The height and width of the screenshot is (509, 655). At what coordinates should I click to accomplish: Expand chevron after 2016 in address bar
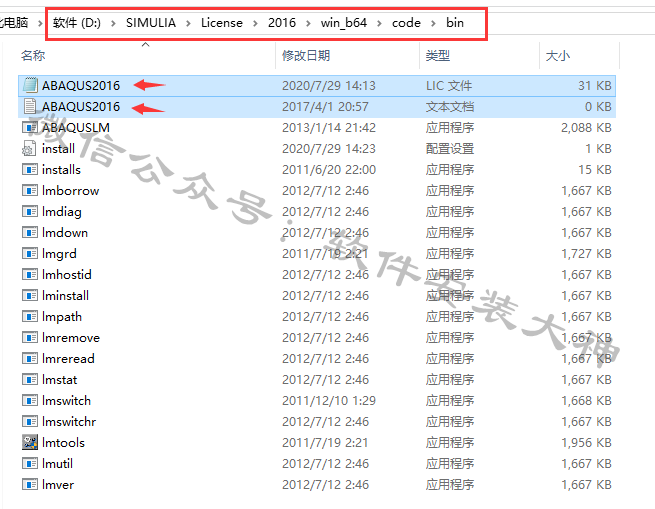(308, 23)
